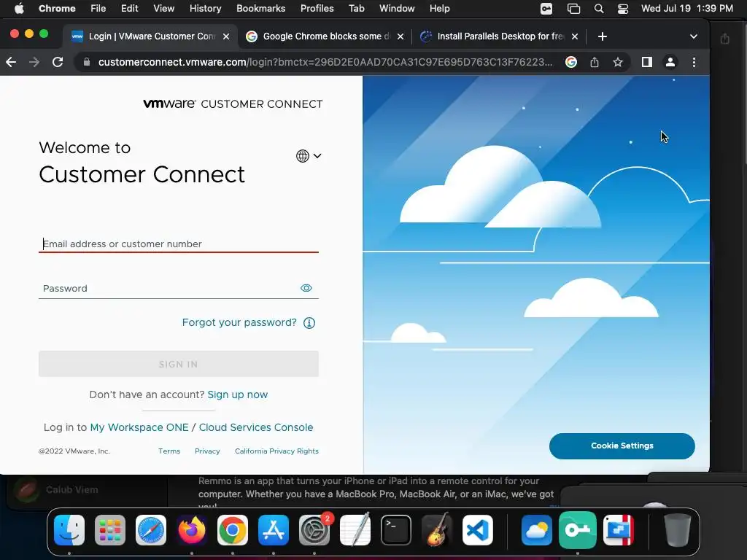747x560 pixels.
Task: Click the SIGN IN button
Action: [x=179, y=364]
